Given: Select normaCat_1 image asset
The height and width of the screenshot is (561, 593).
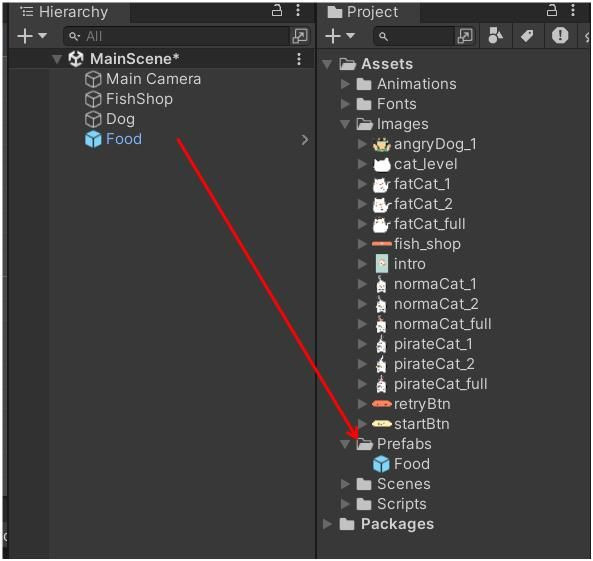Looking at the screenshot, I should point(435,284).
